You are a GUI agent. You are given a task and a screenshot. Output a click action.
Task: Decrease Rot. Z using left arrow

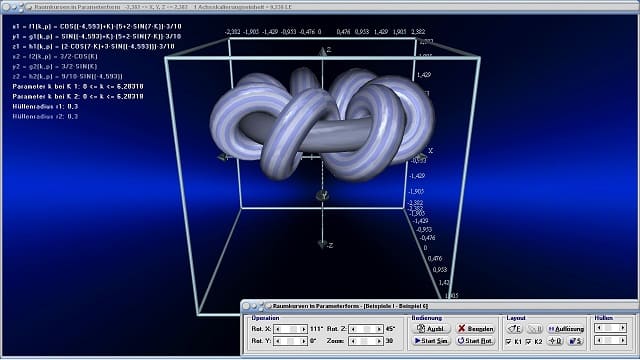point(353,329)
